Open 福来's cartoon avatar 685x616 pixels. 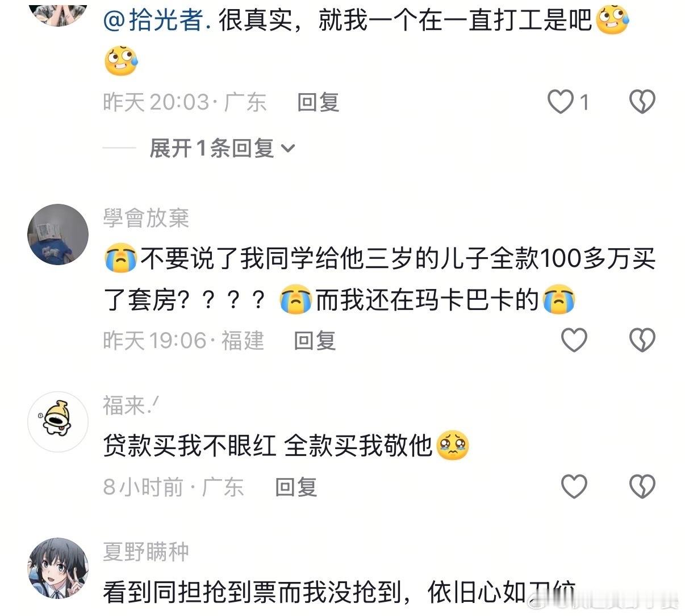click(x=58, y=422)
